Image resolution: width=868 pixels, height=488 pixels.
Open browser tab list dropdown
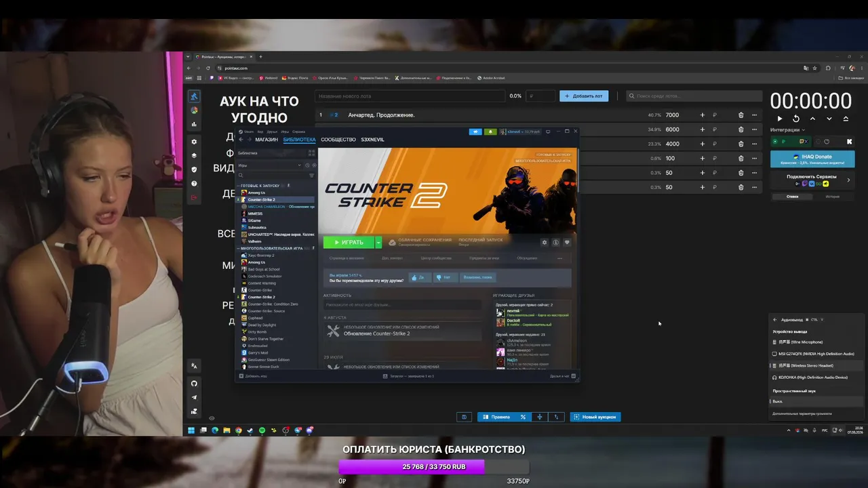[189, 57]
